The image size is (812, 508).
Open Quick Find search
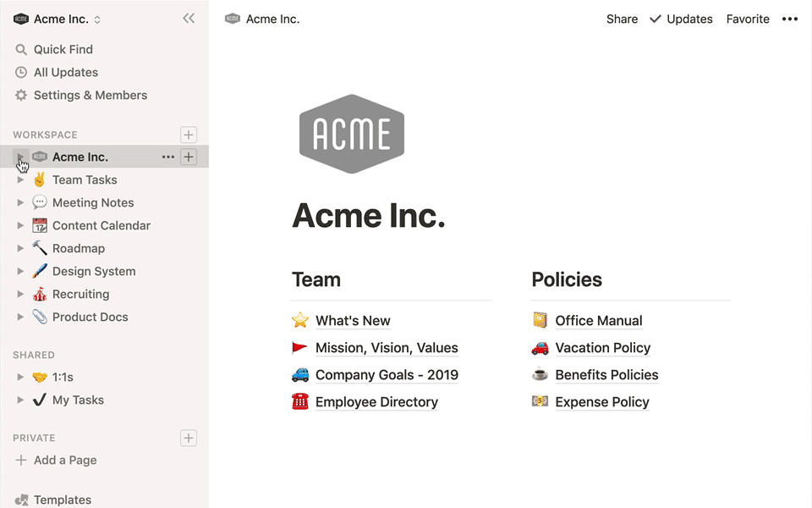(63, 49)
